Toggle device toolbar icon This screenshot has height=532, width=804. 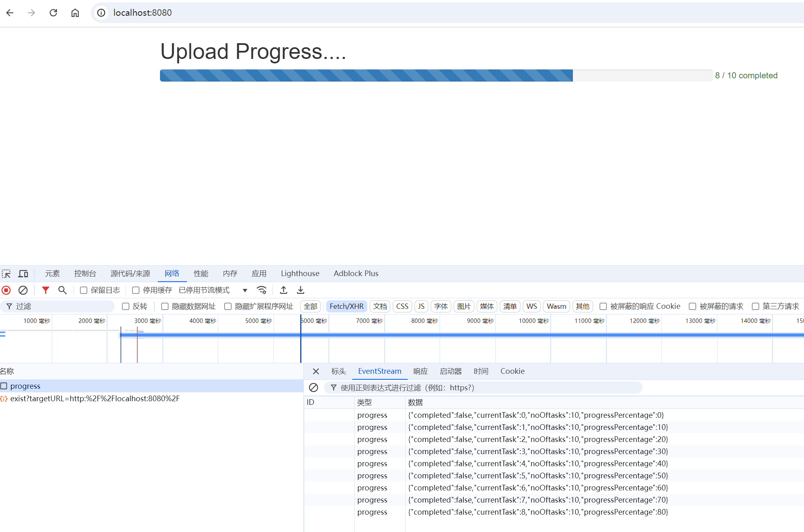tap(23, 274)
